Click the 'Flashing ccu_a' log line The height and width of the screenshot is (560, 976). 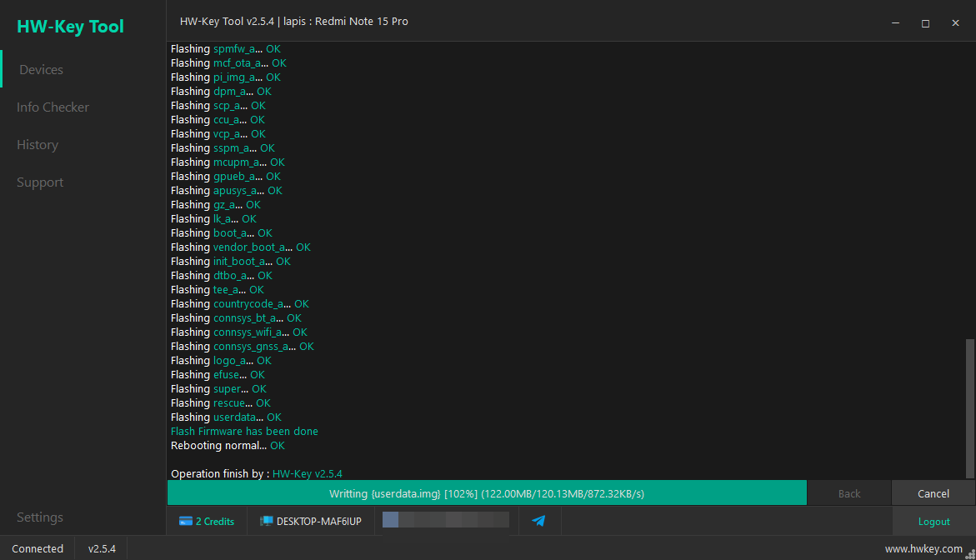click(x=218, y=119)
